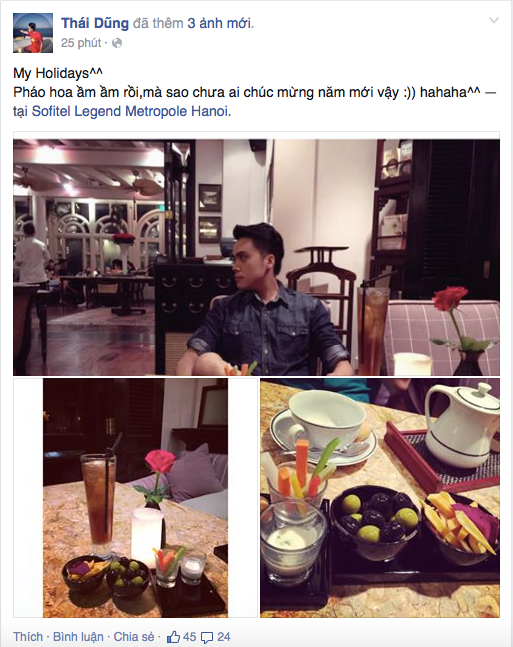Click the 'đã thêm' header text
Viewport: 513px width, 647px height.
tap(158, 23)
